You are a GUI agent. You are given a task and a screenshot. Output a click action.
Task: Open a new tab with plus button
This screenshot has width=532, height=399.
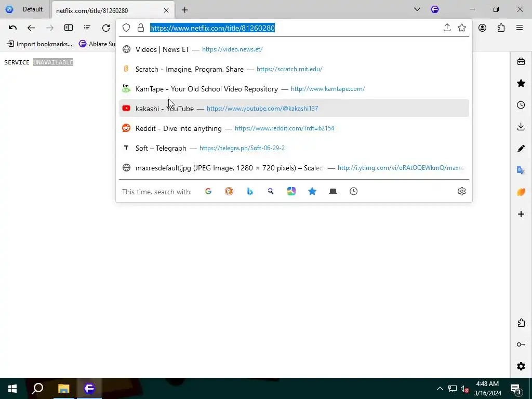pyautogui.click(x=184, y=10)
